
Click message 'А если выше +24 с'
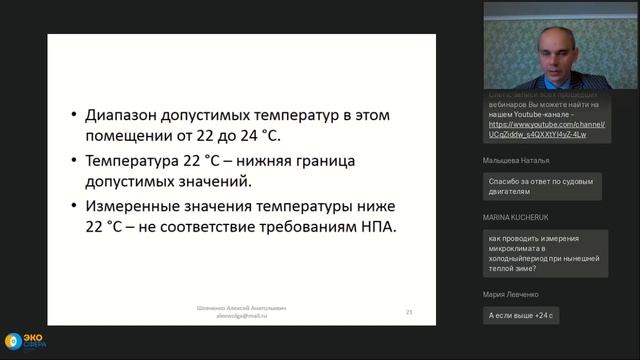point(521,316)
